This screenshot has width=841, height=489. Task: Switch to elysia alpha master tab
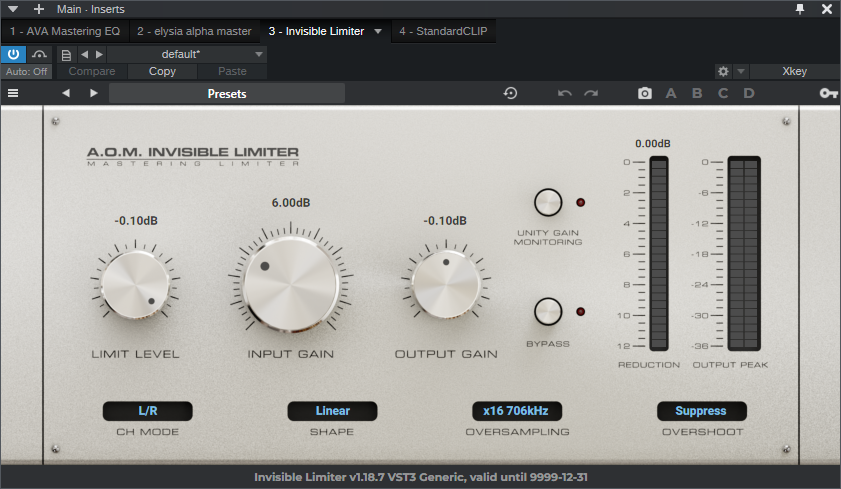pos(194,31)
